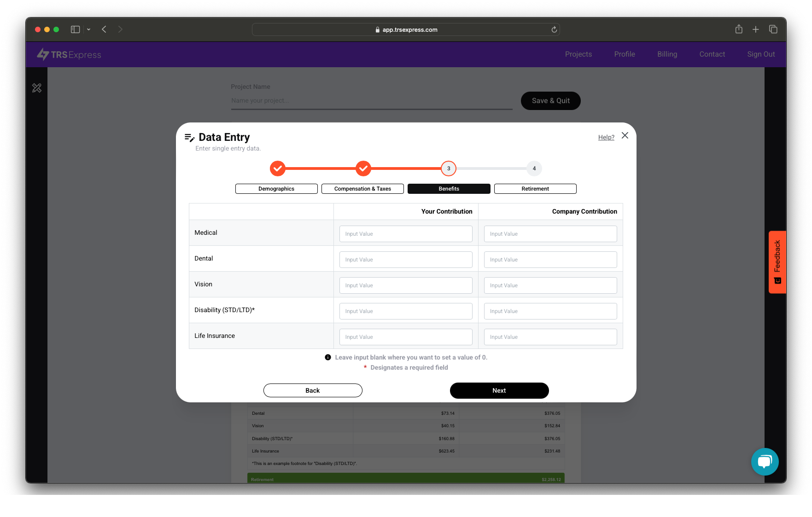Focus Life Insurance Company Contribution input
Screen dimensions: 812x517
(x=550, y=337)
